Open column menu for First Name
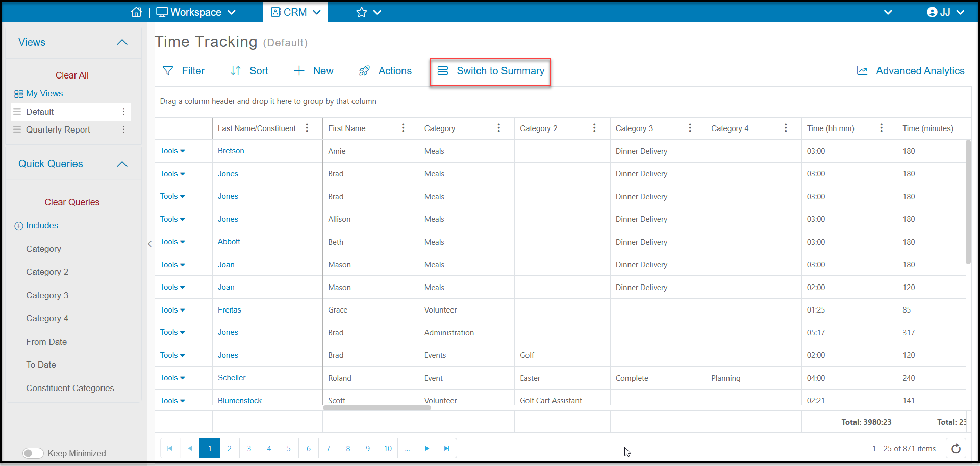 tap(403, 128)
